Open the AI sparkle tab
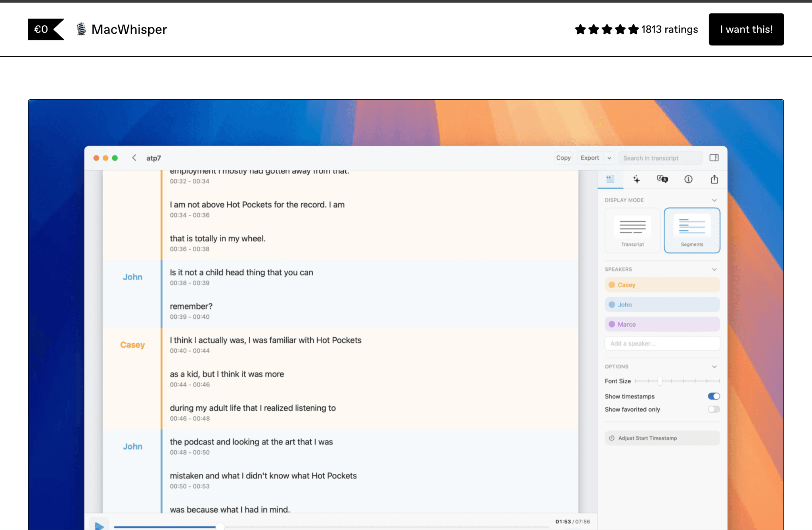Screen dimensions: 812x530 [636, 179]
